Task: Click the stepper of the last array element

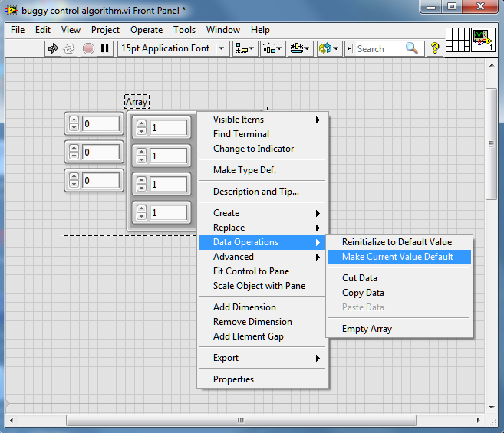Action: point(141,212)
